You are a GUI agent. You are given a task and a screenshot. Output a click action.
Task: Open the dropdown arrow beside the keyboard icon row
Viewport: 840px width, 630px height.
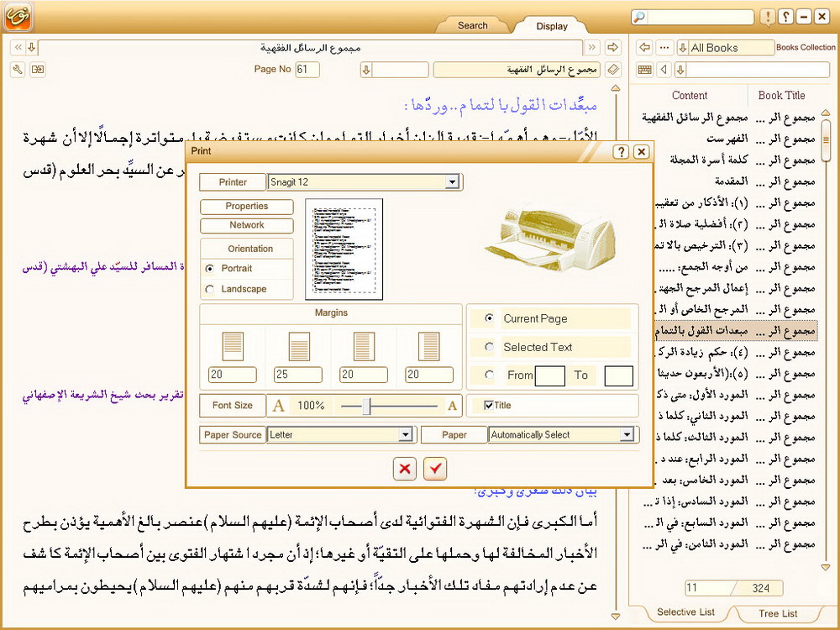point(680,70)
